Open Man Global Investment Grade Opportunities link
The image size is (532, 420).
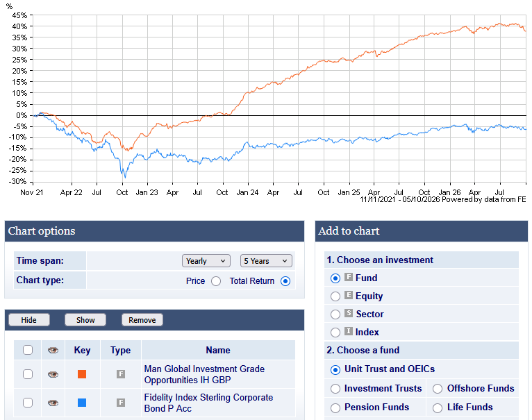(204, 374)
